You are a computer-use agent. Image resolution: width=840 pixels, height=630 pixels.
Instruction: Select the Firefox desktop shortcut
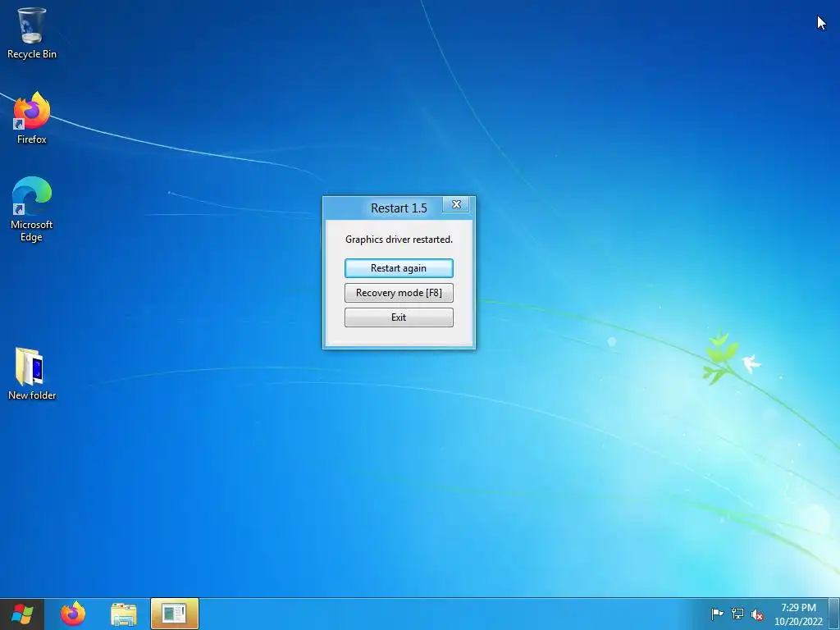(32, 118)
